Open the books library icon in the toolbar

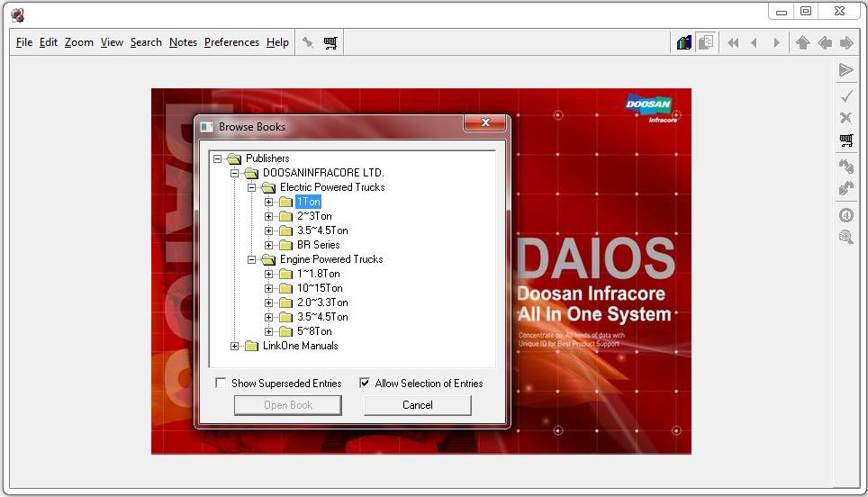click(x=683, y=42)
